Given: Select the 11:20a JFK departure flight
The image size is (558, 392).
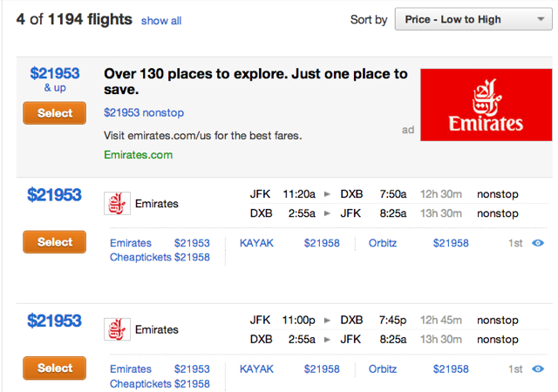Looking at the screenshot, I should click(54, 242).
